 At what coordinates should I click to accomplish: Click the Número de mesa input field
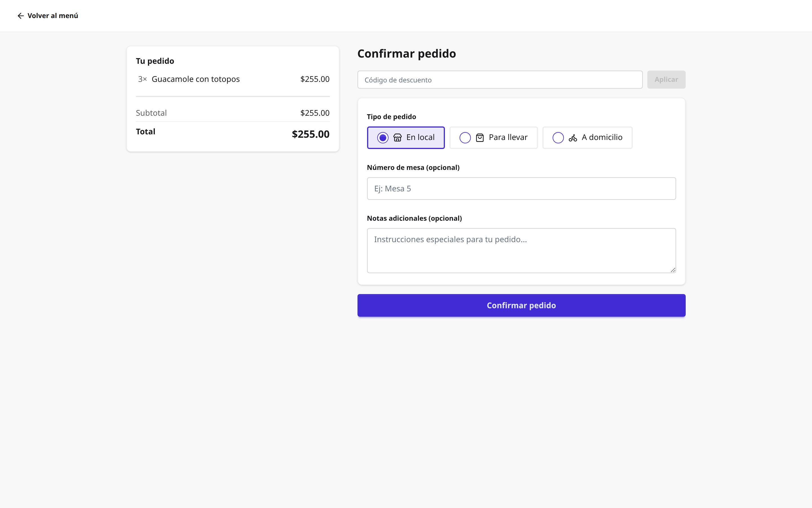[x=521, y=189]
